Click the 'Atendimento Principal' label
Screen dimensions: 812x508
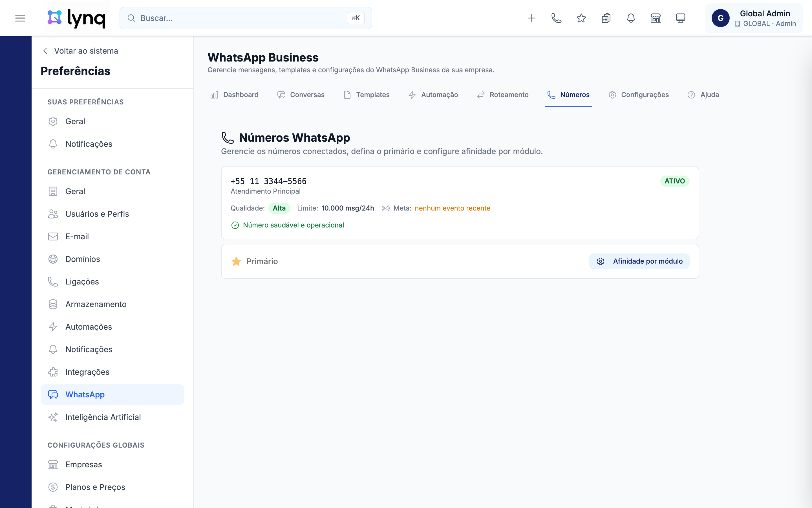(265, 192)
